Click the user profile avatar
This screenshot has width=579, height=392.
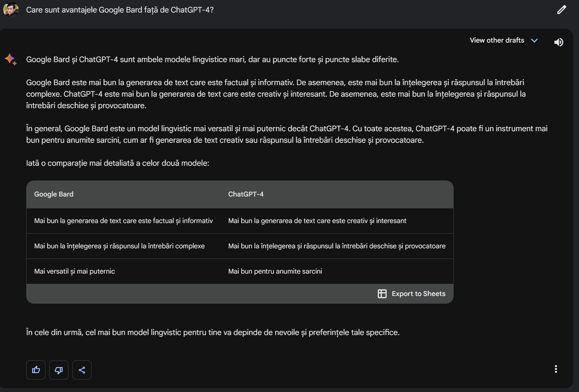(x=11, y=10)
